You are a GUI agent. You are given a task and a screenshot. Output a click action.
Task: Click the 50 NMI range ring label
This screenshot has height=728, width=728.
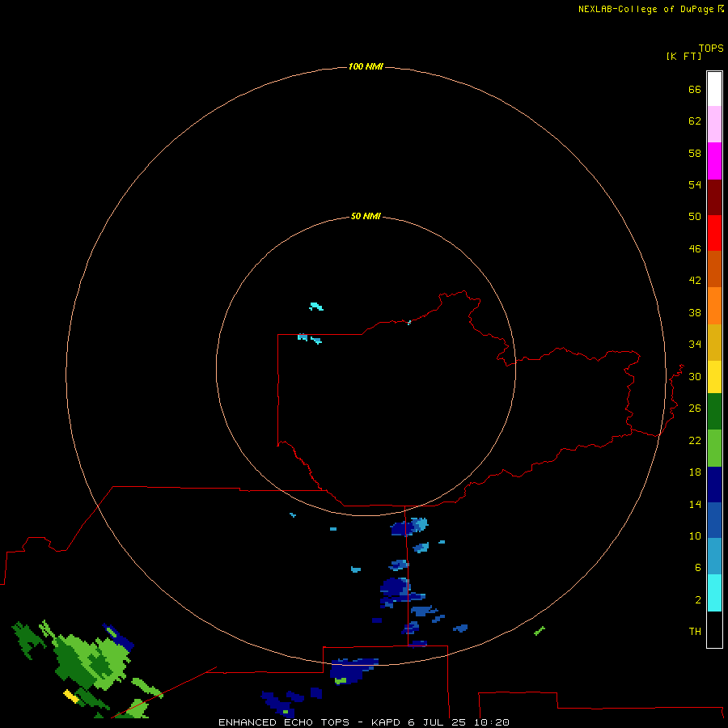[x=366, y=216]
